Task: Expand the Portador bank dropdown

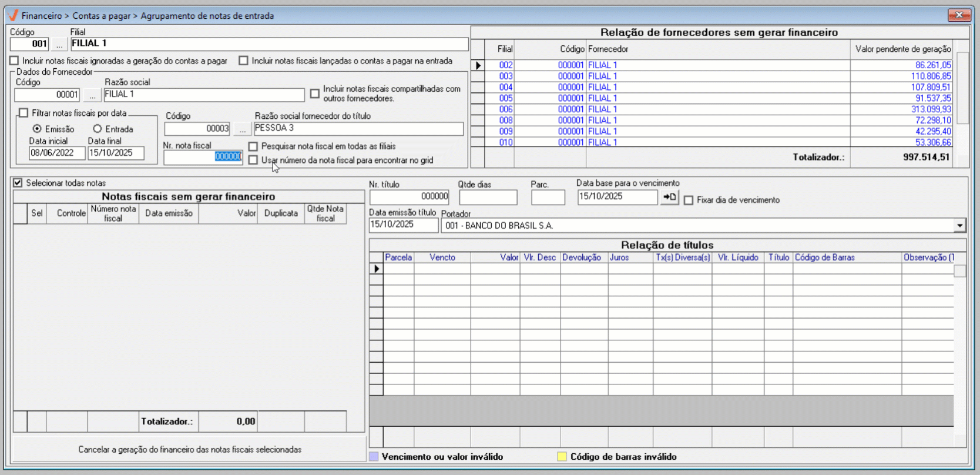Action: click(x=959, y=226)
